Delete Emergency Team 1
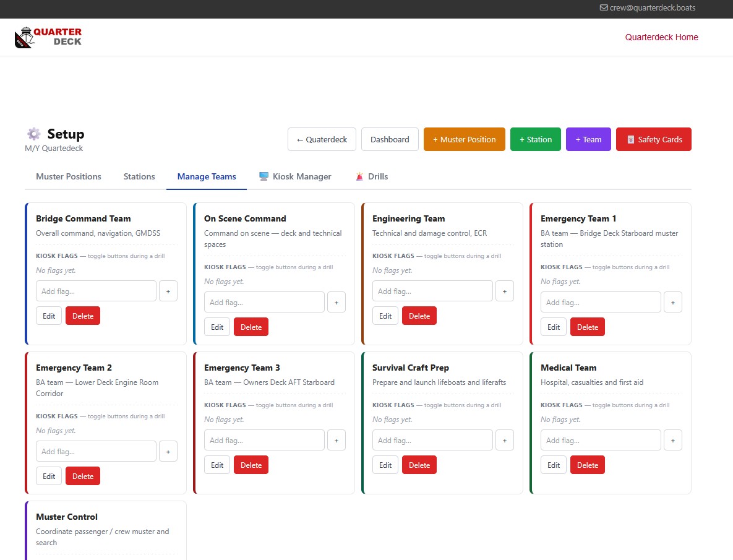Viewport: 733px width, 560px height. [588, 327]
